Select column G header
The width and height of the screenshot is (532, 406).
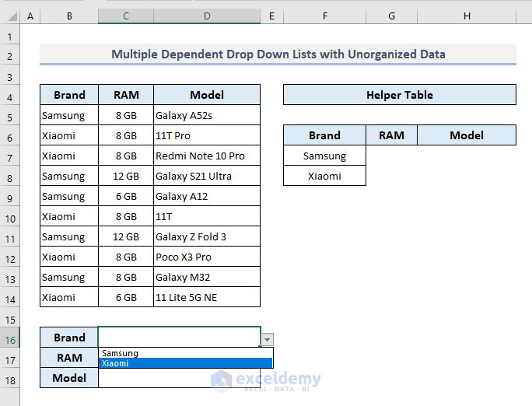(391, 16)
